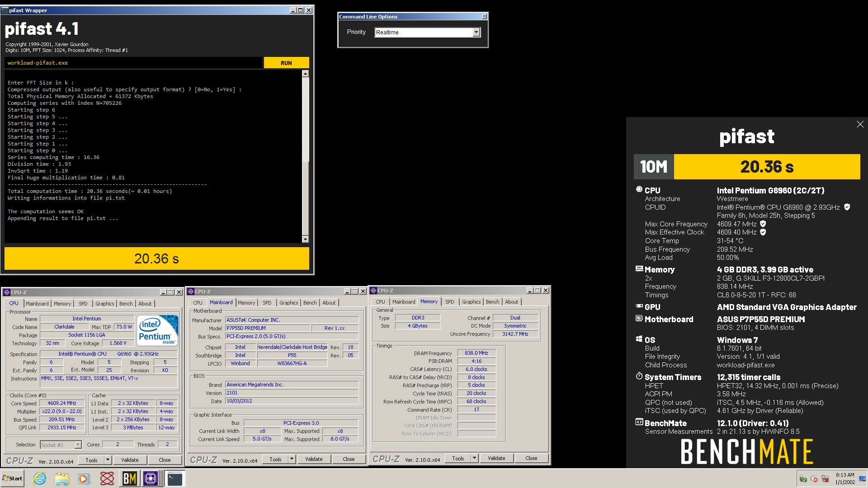Expand Tools dropdown arrow in CPU-Z CPU window
This screenshot has height=488, width=868.
tap(108, 460)
